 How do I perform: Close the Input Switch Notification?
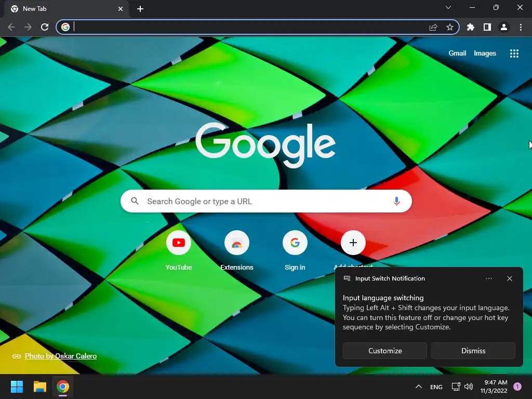pos(509,278)
